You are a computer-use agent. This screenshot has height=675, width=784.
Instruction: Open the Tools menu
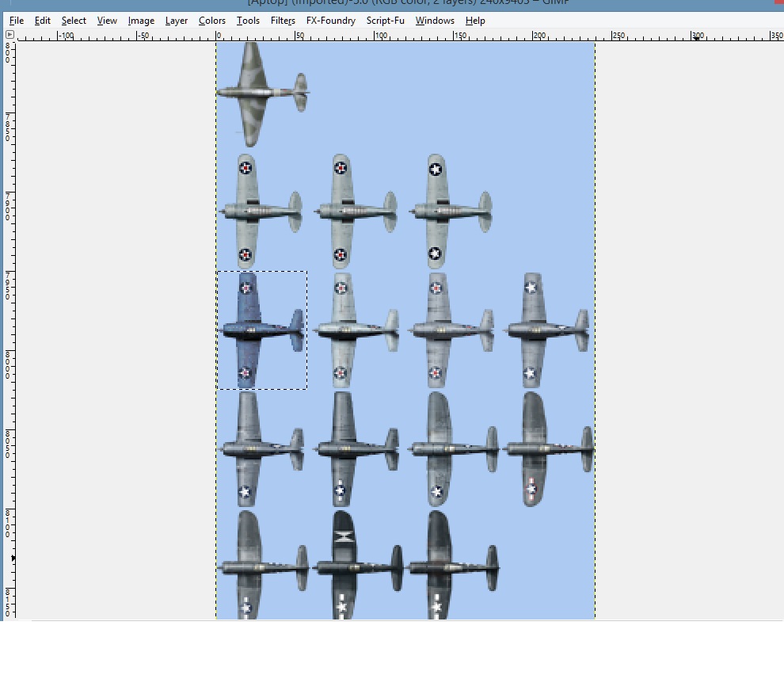pos(248,21)
